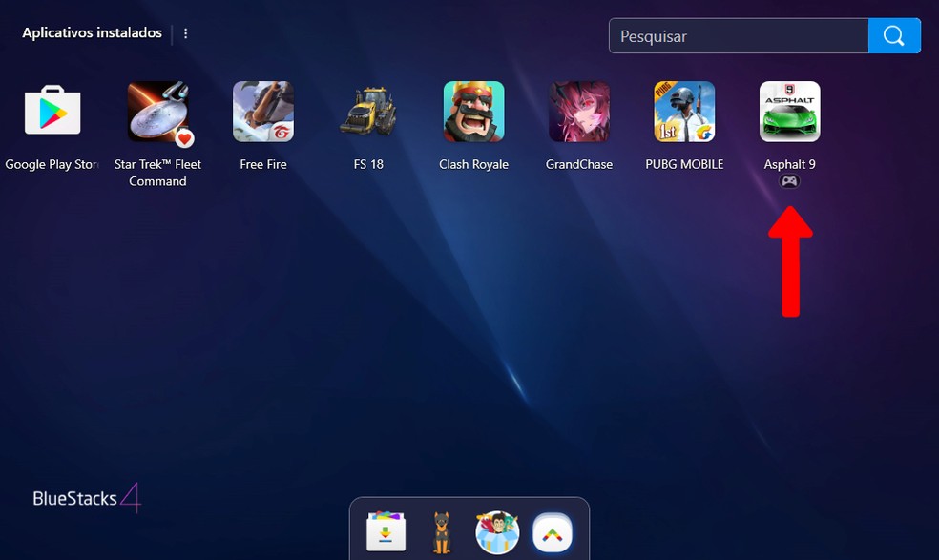Screen dimensions: 939x560
Task: Launch the FS 18 tractor game
Action: click(x=368, y=112)
